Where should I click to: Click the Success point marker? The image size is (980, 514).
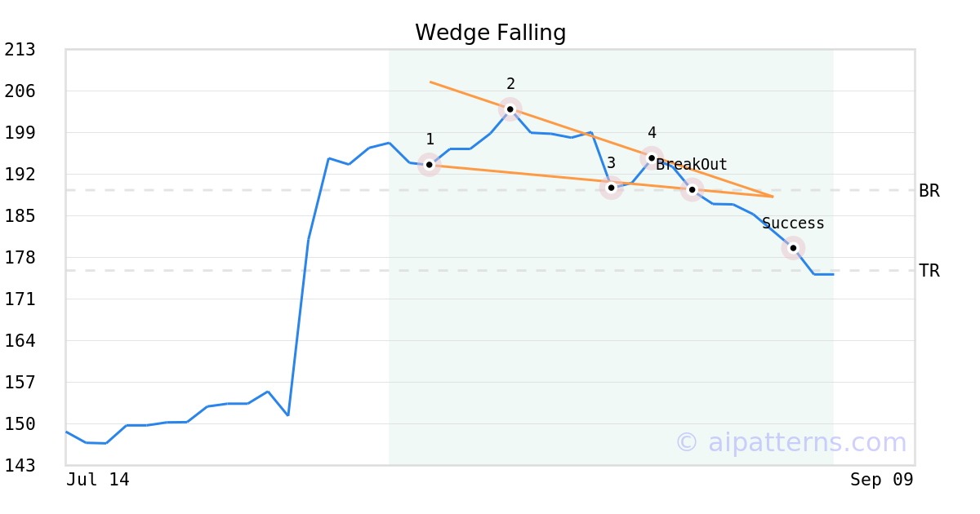[x=793, y=248]
